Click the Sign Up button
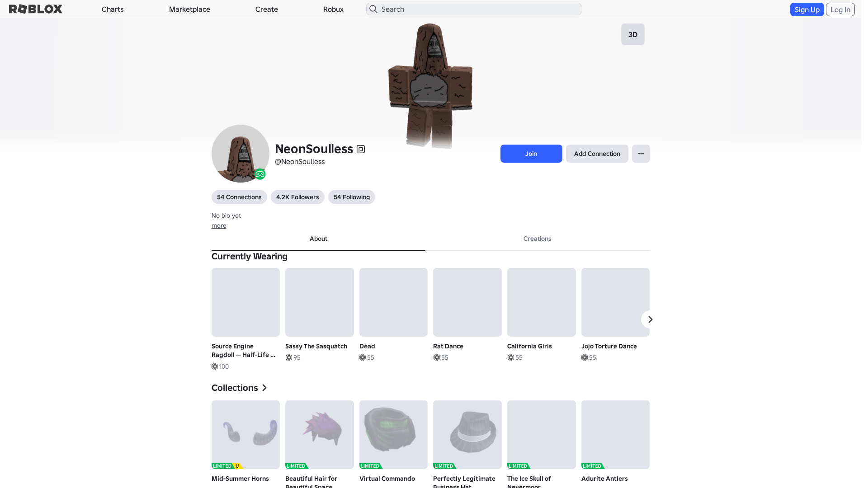Screen dimensions: 868x488 (x=807, y=9)
